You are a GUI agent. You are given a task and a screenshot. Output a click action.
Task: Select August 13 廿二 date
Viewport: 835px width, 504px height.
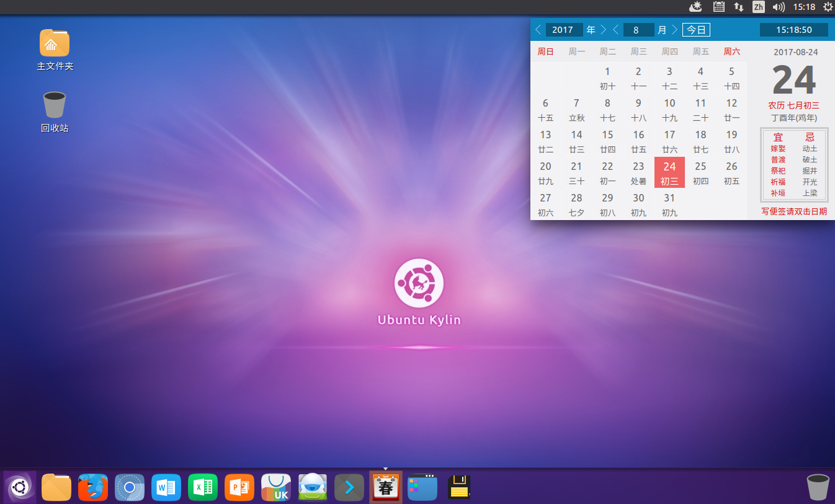click(545, 141)
